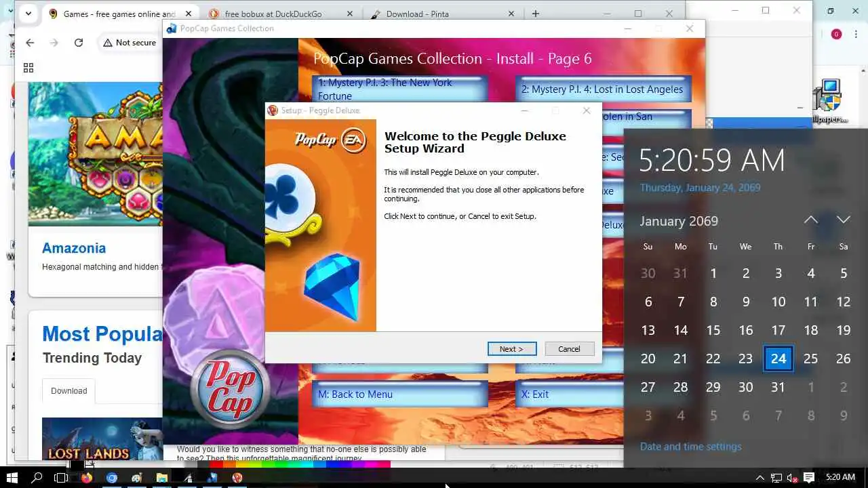The width and height of the screenshot is (868, 488).
Task: Open the G profile avatar in browser
Action: (x=836, y=35)
